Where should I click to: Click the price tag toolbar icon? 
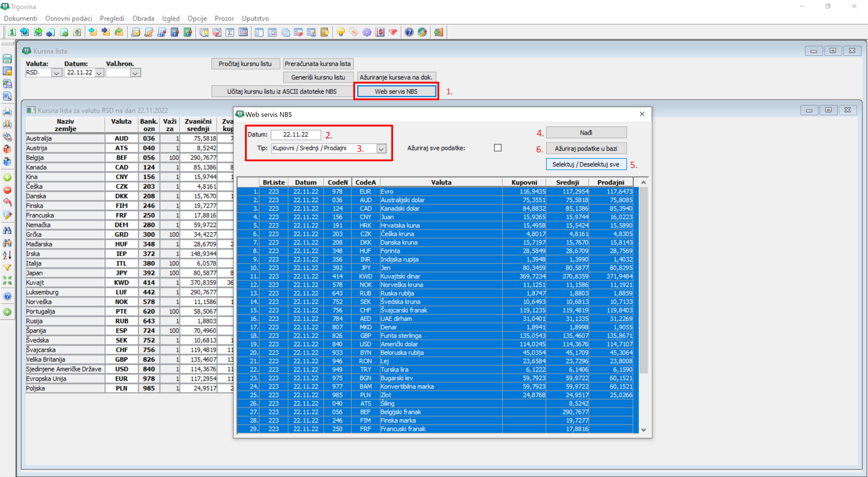(x=353, y=32)
